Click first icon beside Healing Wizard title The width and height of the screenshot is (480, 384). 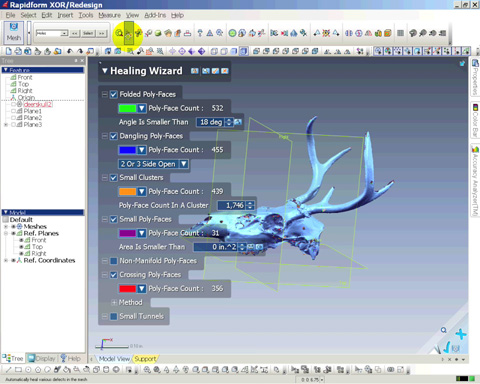click(x=195, y=71)
